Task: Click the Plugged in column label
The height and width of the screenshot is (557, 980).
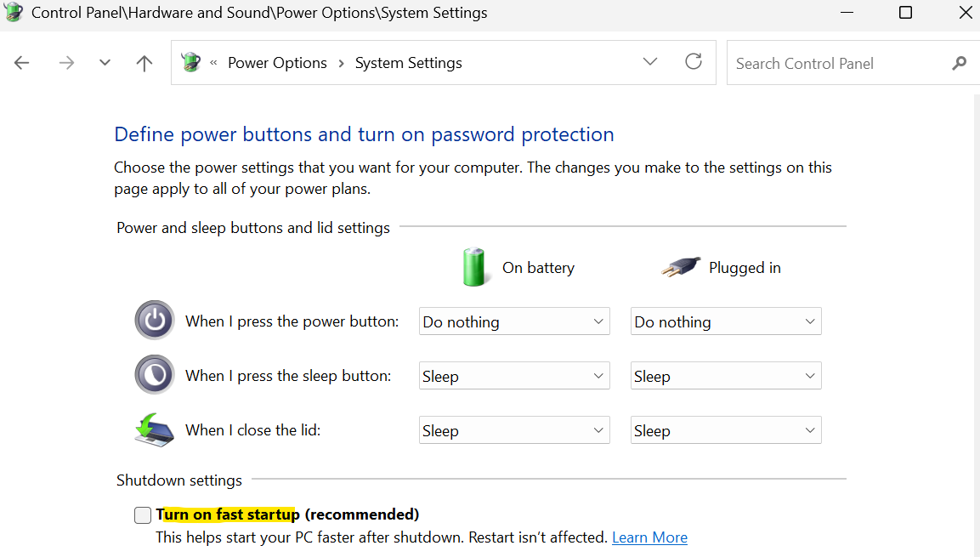Action: tap(745, 268)
